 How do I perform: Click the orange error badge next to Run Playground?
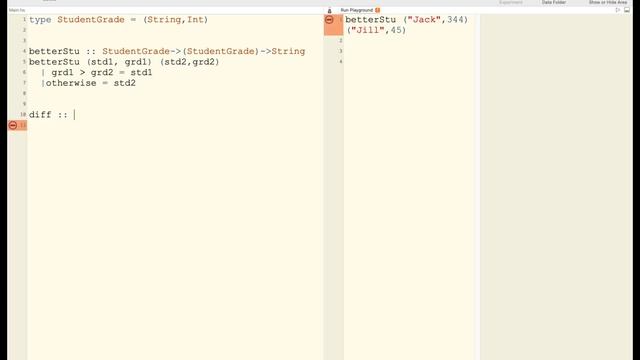pos(378,10)
